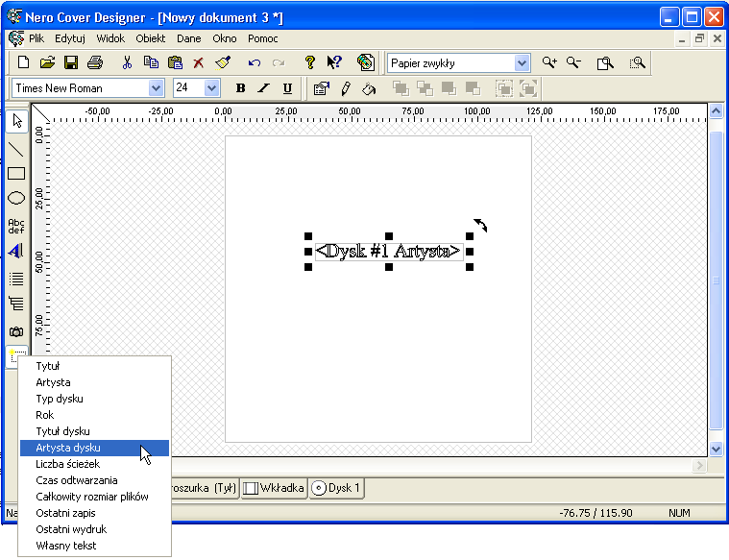
Task: Toggle Bold formatting
Action: coord(240,88)
